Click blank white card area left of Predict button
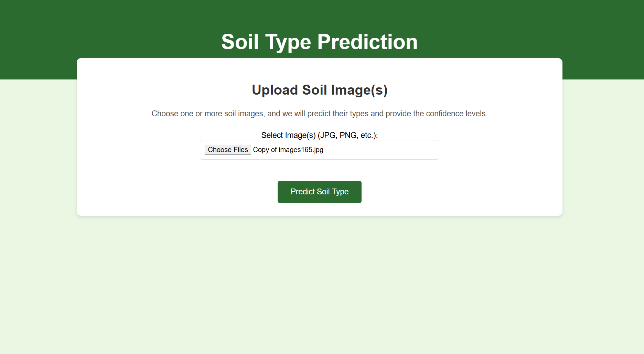This screenshot has height=354, width=644. (172, 192)
